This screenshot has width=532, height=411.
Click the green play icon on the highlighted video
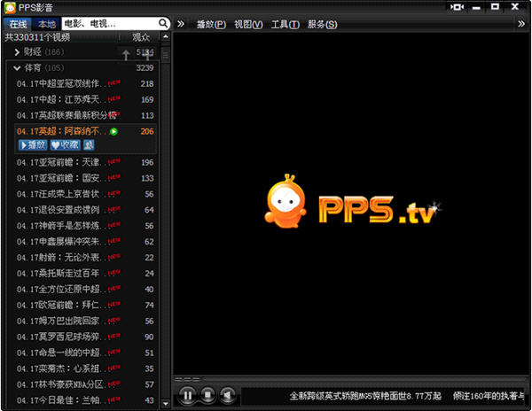[x=113, y=131]
